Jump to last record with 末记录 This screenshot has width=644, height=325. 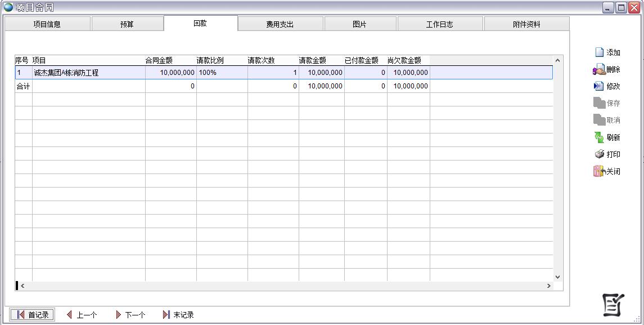178,315
